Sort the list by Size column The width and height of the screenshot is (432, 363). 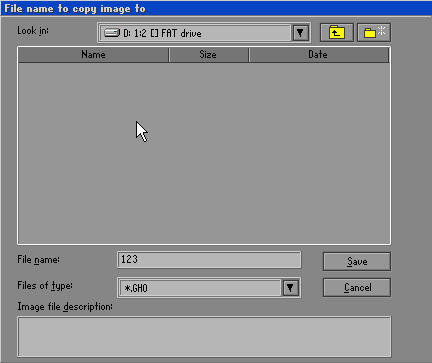pyautogui.click(x=209, y=55)
